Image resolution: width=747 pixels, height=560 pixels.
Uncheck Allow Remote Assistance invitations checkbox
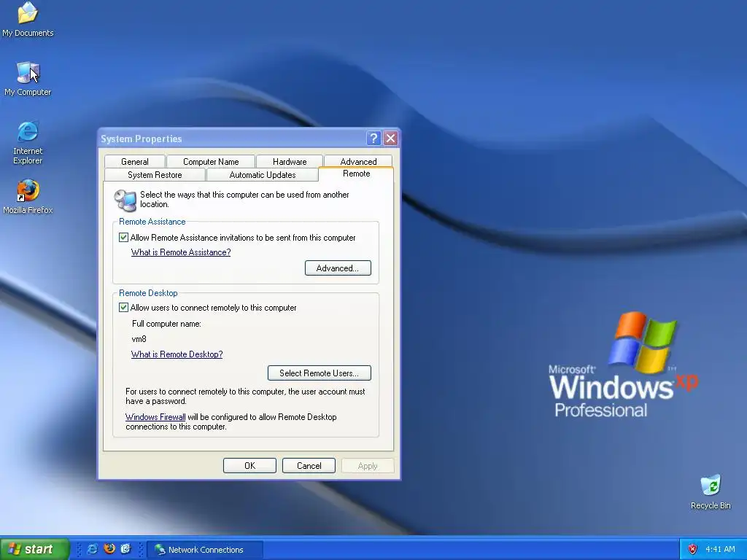point(123,237)
